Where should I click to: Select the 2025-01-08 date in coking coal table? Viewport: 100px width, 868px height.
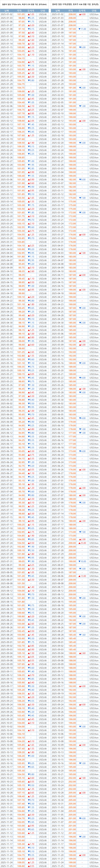(x=58, y=29)
